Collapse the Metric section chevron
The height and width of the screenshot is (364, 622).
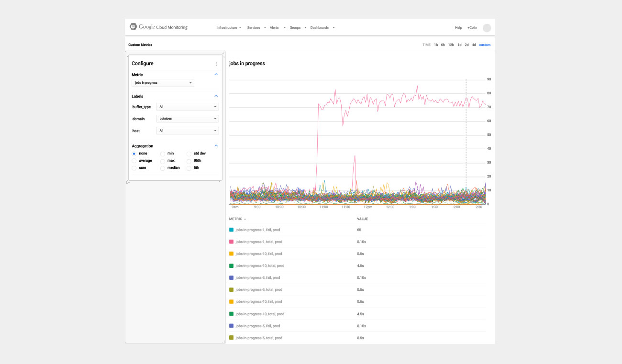pyautogui.click(x=216, y=75)
